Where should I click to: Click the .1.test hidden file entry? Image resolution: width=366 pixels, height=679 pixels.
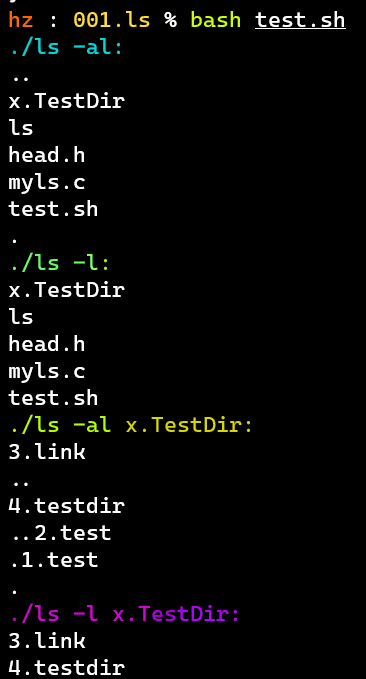tap(53, 559)
